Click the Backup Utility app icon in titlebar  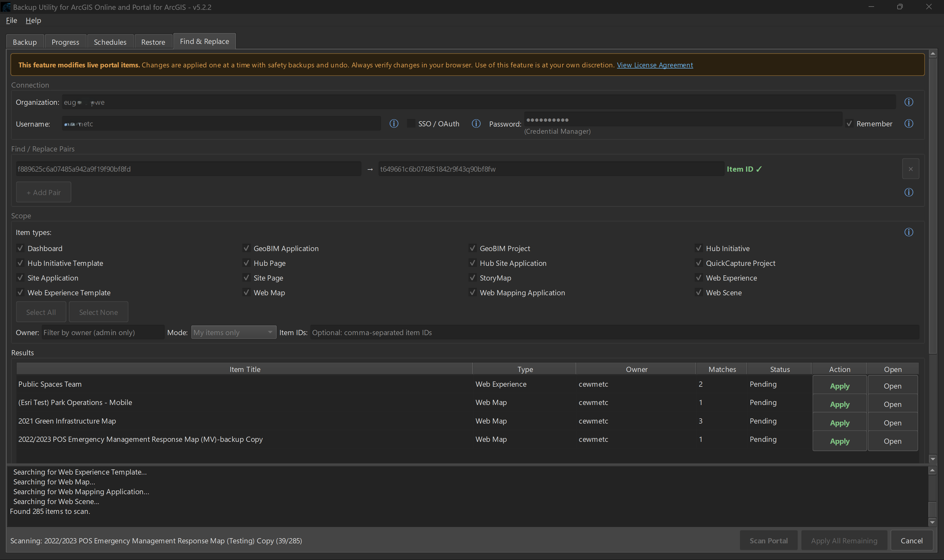(6, 7)
